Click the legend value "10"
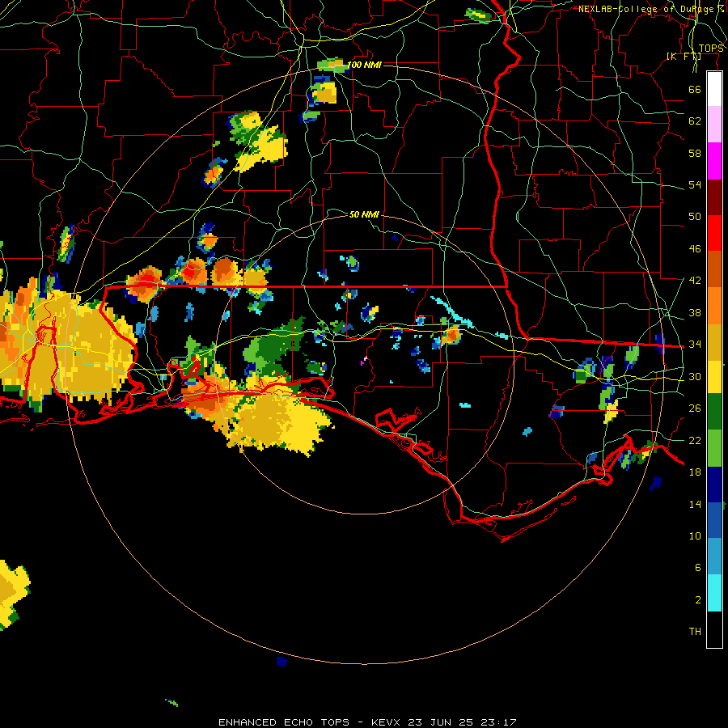728x728 pixels. pos(695,535)
